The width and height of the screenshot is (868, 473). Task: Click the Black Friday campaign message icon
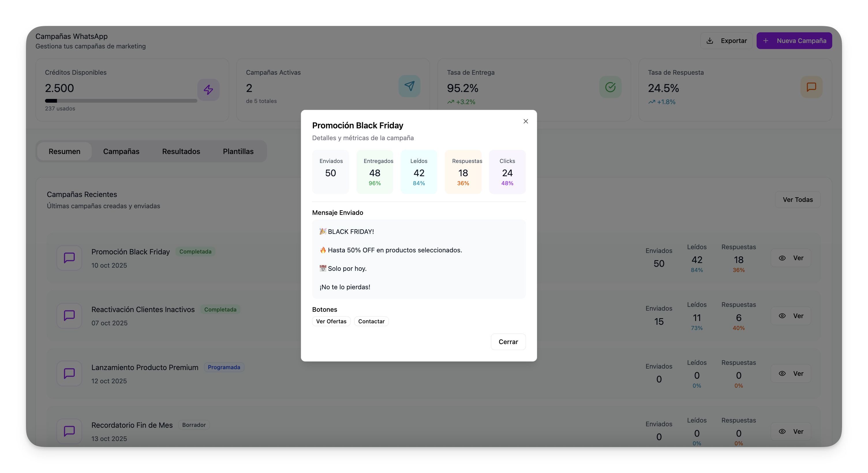[70, 258]
